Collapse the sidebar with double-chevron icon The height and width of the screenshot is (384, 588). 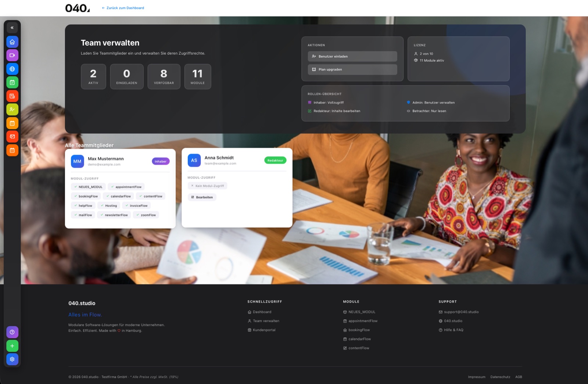(x=12, y=28)
